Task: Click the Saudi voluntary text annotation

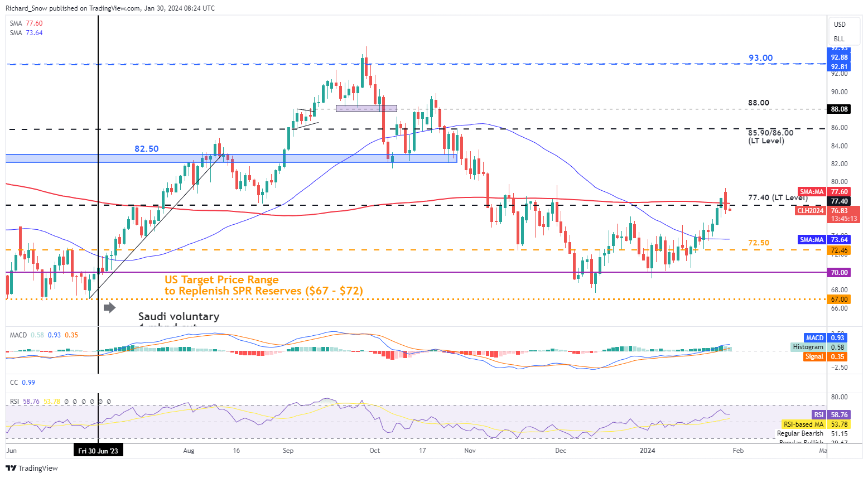Action: tap(179, 317)
